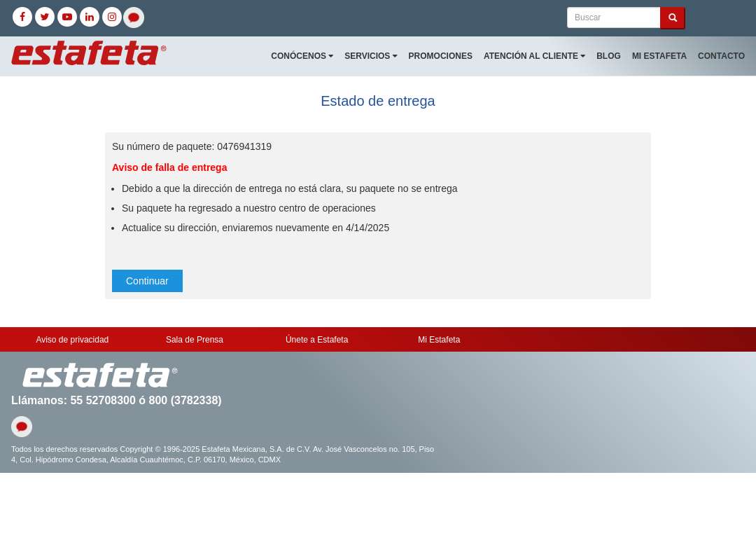Image resolution: width=756 pixels, height=538 pixels.
Task: Open the YouTube social icon
Action: coord(67,17)
